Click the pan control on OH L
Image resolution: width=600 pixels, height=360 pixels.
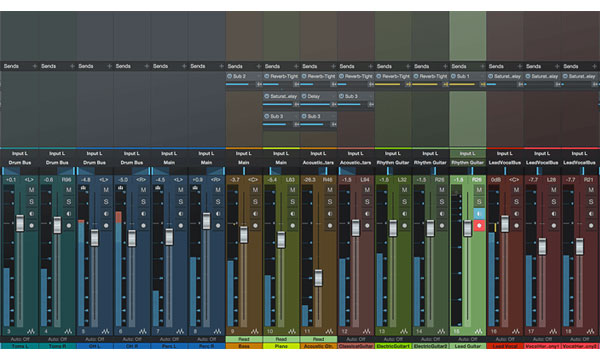(94, 171)
